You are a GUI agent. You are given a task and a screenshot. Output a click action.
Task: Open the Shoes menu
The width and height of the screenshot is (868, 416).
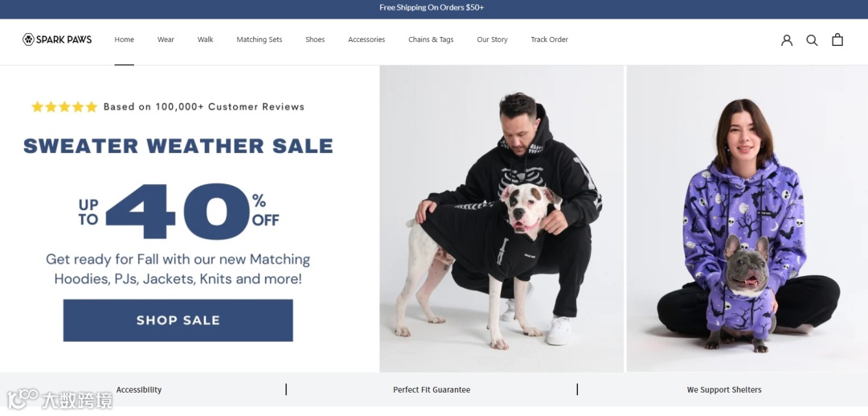click(x=315, y=39)
